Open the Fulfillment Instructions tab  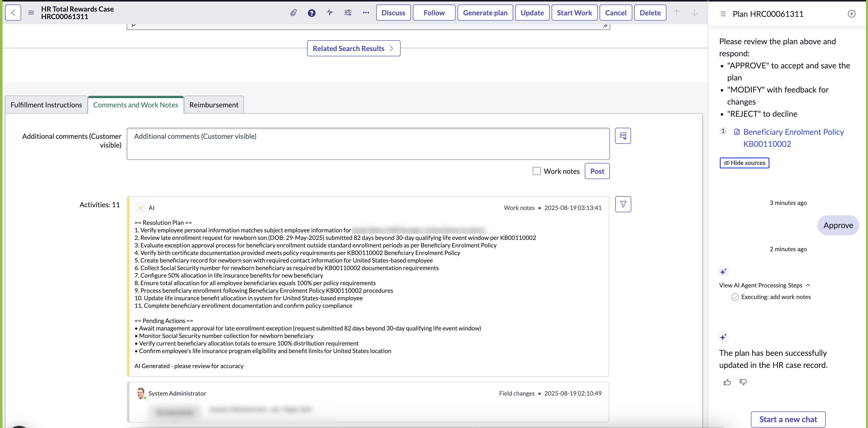click(46, 105)
